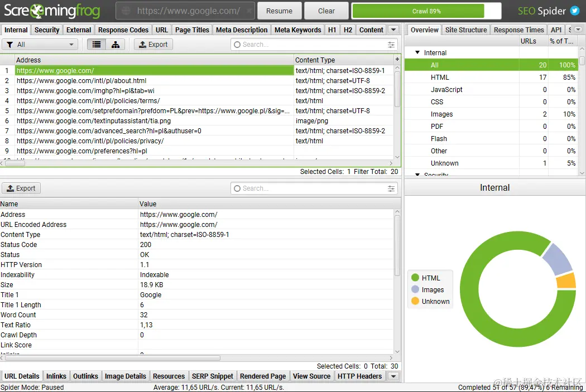Click the upper search magnifier icon

[237, 45]
